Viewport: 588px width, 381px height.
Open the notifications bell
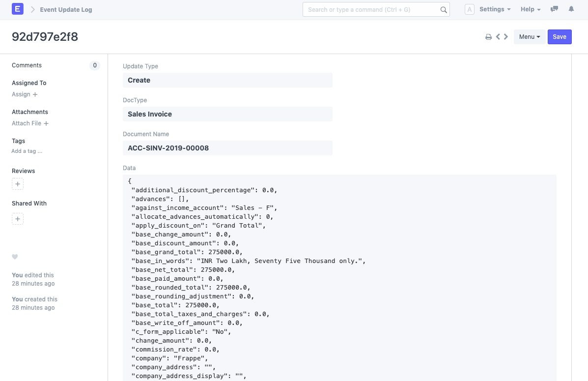571,9
